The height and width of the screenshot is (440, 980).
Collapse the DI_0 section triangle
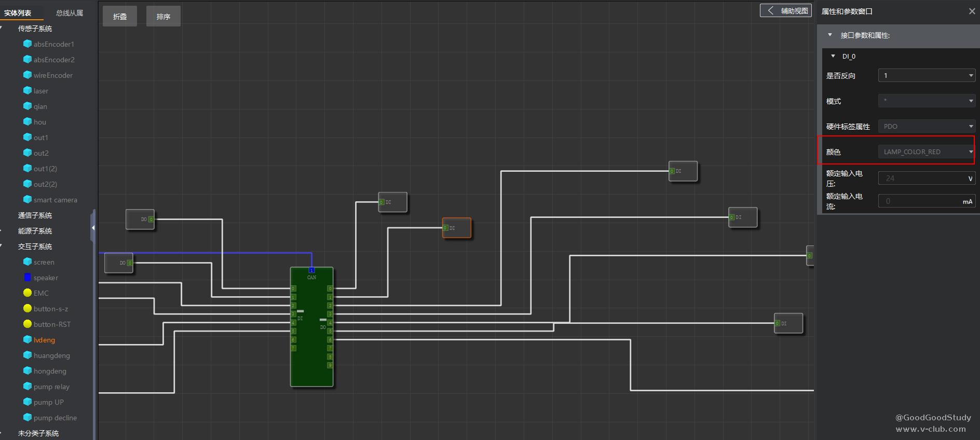coord(833,56)
